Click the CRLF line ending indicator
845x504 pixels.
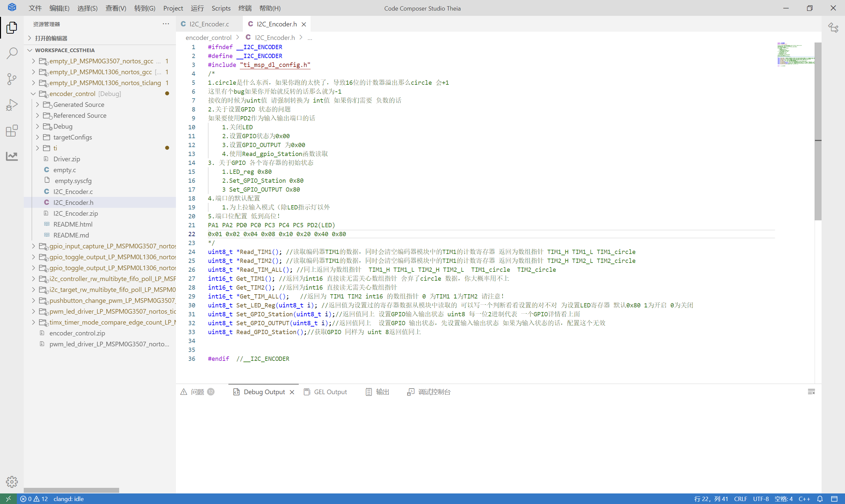(x=740, y=499)
